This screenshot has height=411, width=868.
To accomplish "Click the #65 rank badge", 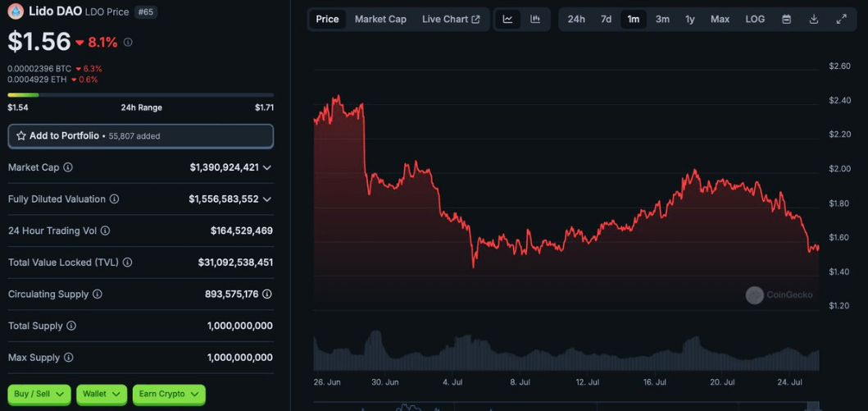I will (x=146, y=11).
